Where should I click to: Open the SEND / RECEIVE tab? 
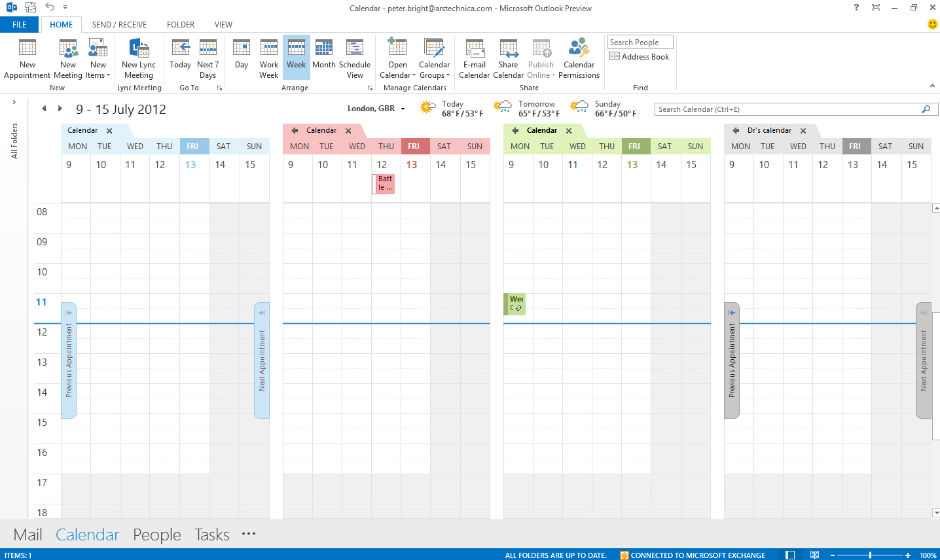(x=119, y=25)
